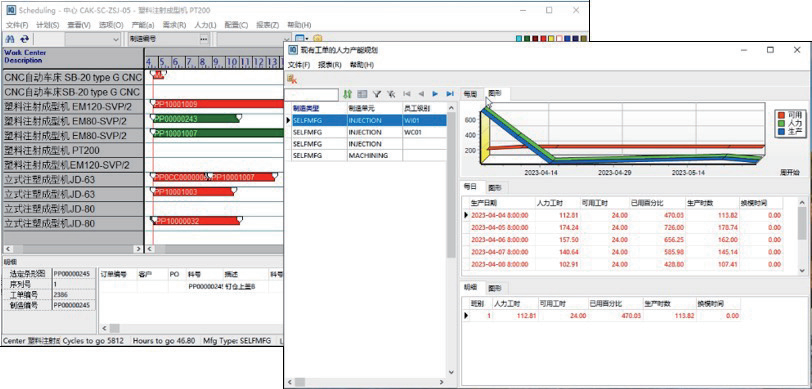Viewport: 812px width, 389px height.
Task: Open 计划(S) menu
Action: [x=48, y=25]
